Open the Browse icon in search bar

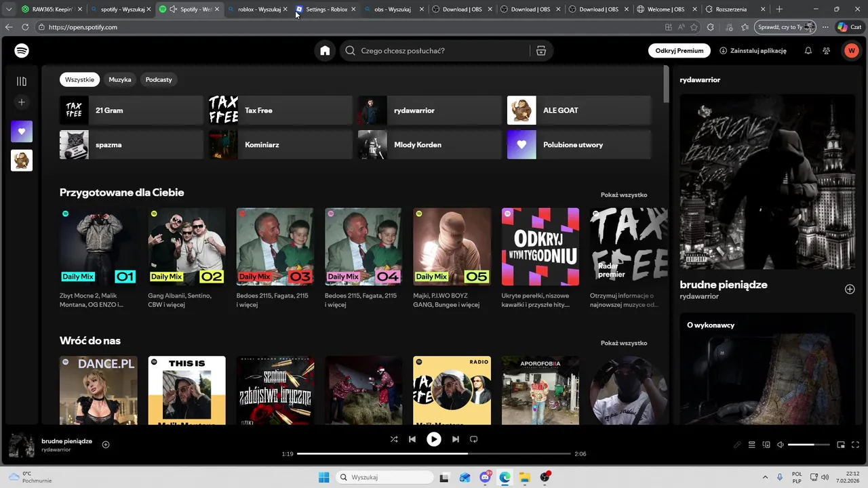point(541,51)
